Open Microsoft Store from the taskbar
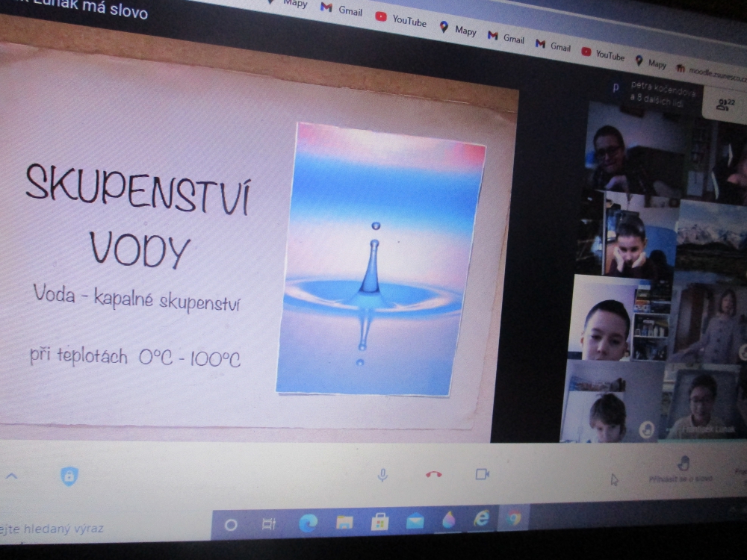This screenshot has width=747, height=560. tap(379, 522)
